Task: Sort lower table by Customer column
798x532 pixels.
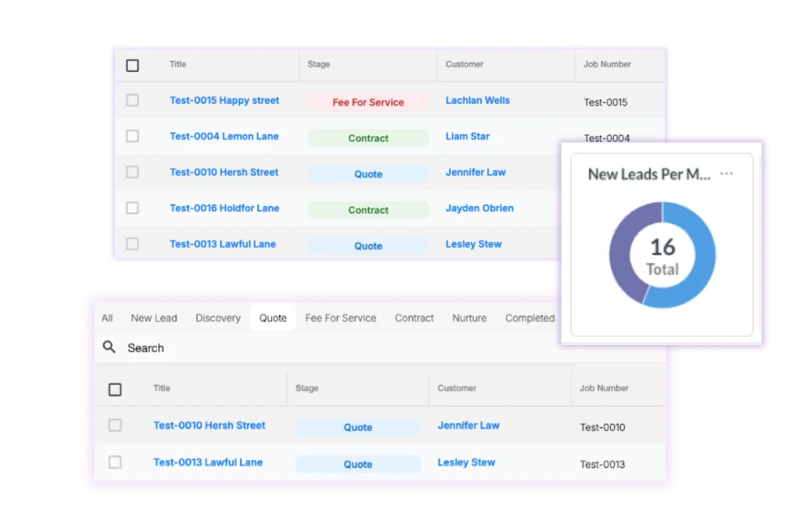Action: coord(457,388)
